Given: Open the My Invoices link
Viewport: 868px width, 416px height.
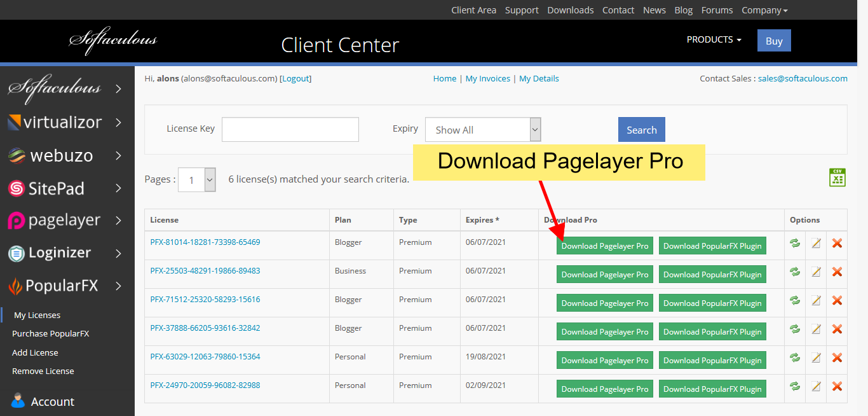Looking at the screenshot, I should 488,78.
